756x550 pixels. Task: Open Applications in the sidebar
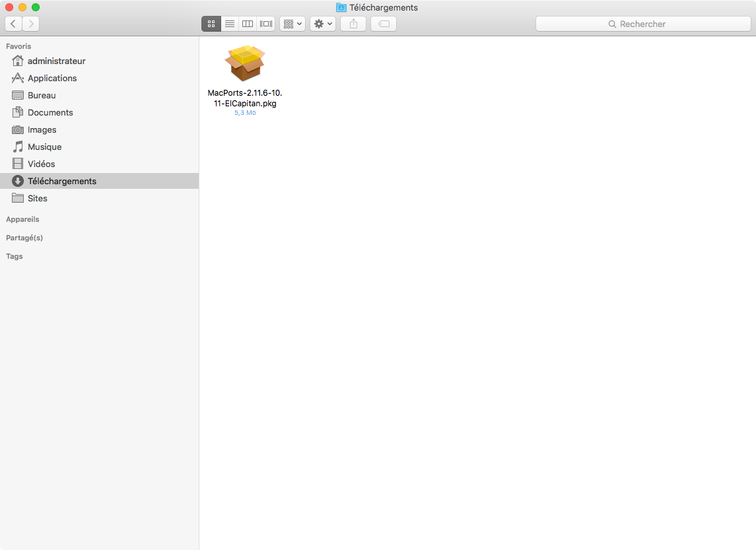pyautogui.click(x=52, y=78)
